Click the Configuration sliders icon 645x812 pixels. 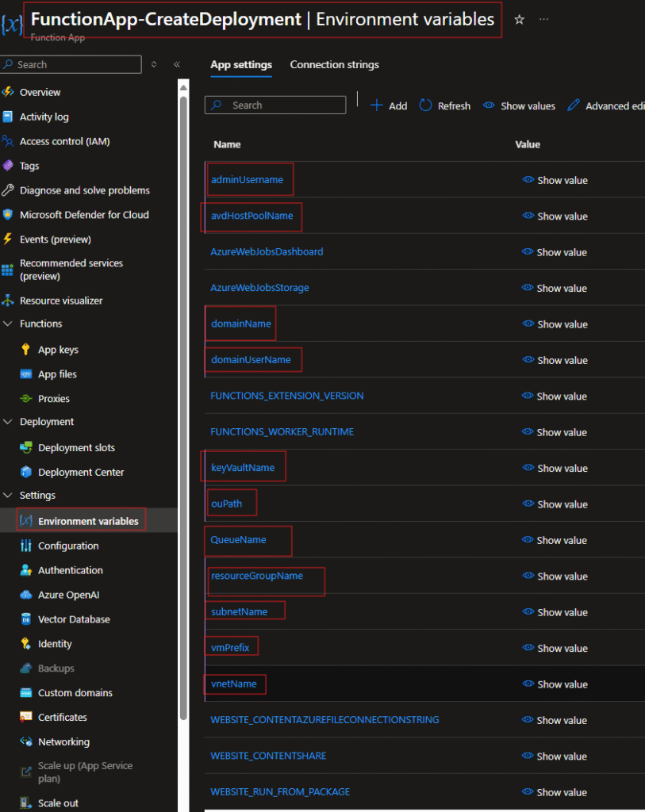pyautogui.click(x=26, y=546)
